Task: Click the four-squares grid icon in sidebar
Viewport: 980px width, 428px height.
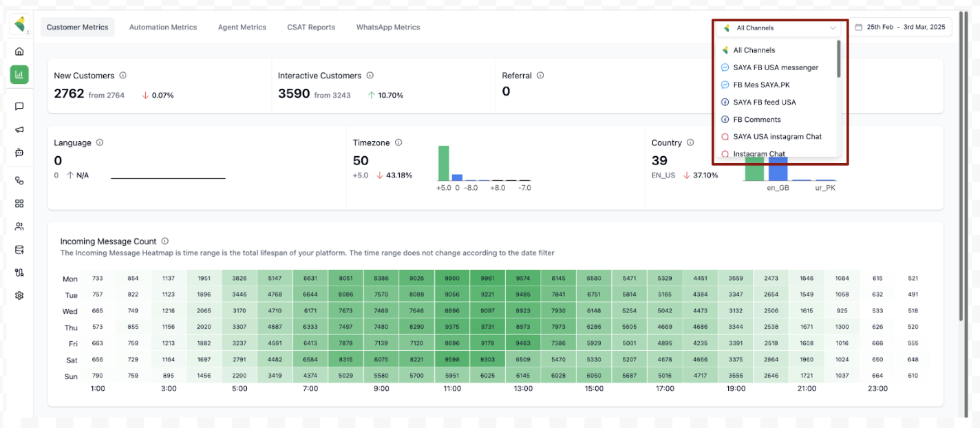Action: pos(19,204)
